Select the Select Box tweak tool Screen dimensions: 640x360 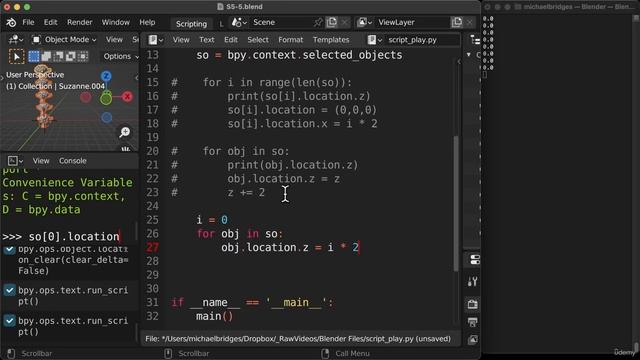click(16, 56)
